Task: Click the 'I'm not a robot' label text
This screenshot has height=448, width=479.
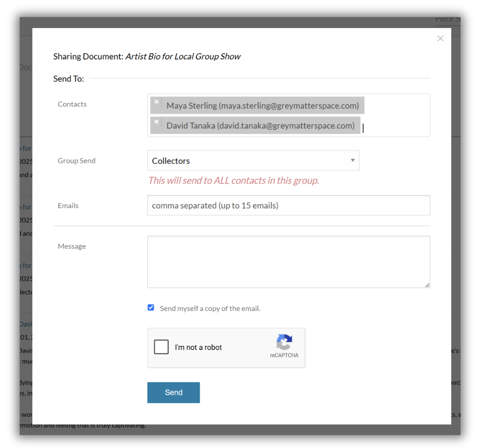Action: click(198, 348)
